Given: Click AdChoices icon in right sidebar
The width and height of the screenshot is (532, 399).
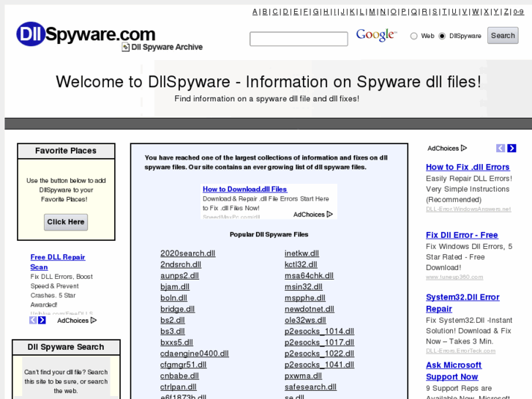Looking at the screenshot, I should [464, 148].
